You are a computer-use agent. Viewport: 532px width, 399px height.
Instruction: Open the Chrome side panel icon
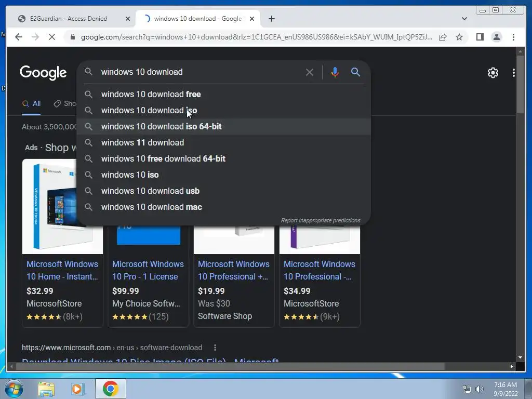click(480, 37)
